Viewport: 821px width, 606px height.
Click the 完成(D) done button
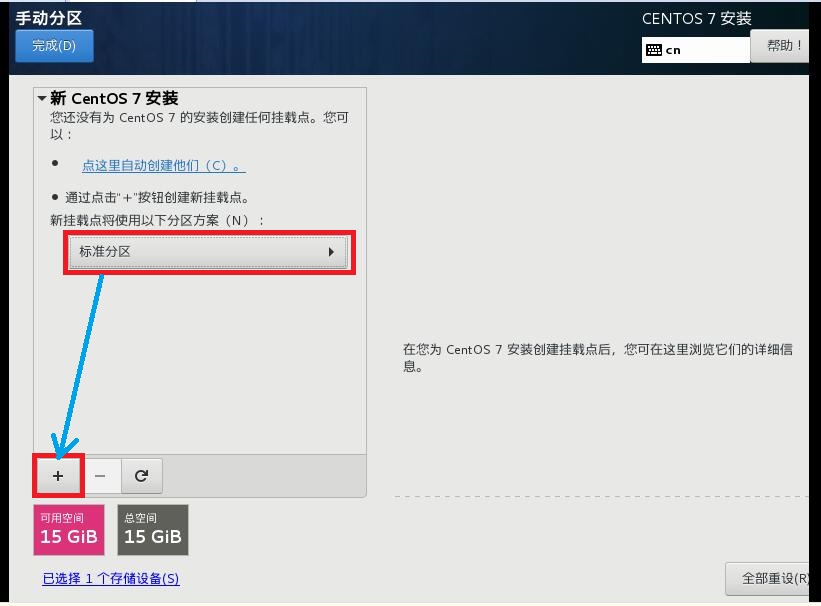(54, 46)
